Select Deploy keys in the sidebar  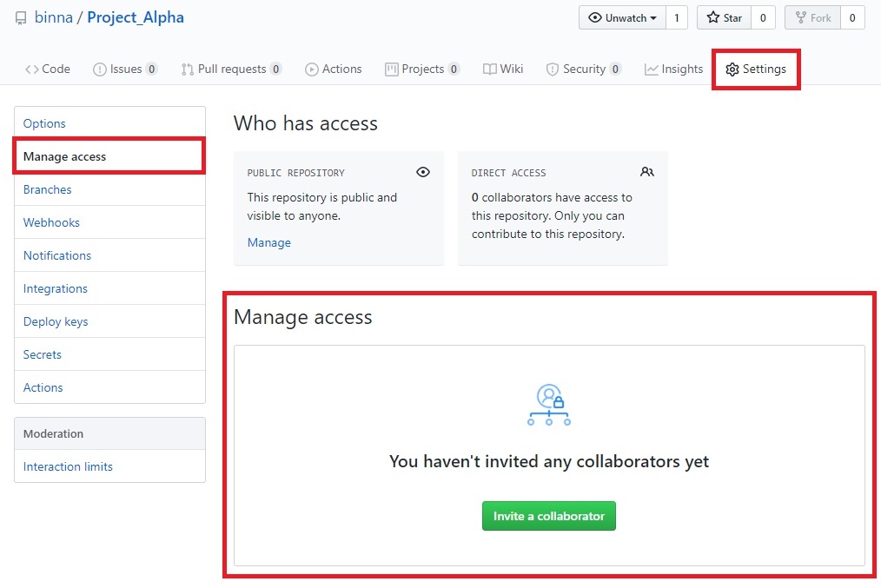click(x=109, y=322)
